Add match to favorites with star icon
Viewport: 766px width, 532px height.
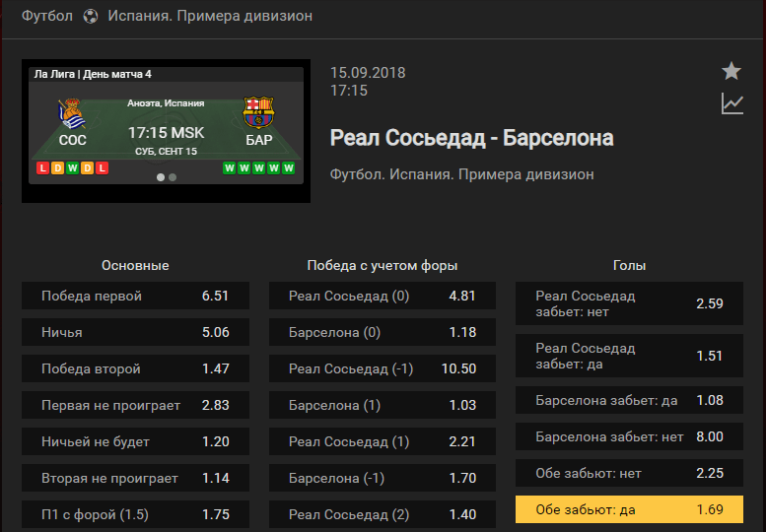731,71
